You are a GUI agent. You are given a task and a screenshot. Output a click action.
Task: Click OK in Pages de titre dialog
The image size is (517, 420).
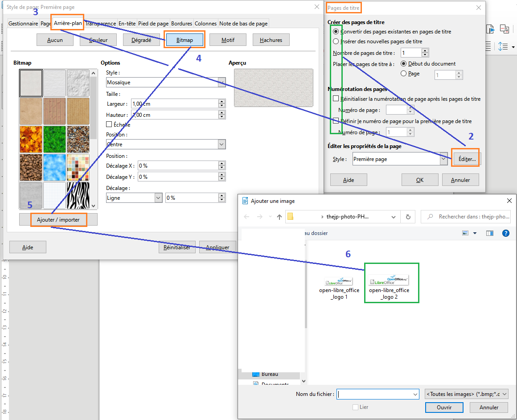point(420,180)
